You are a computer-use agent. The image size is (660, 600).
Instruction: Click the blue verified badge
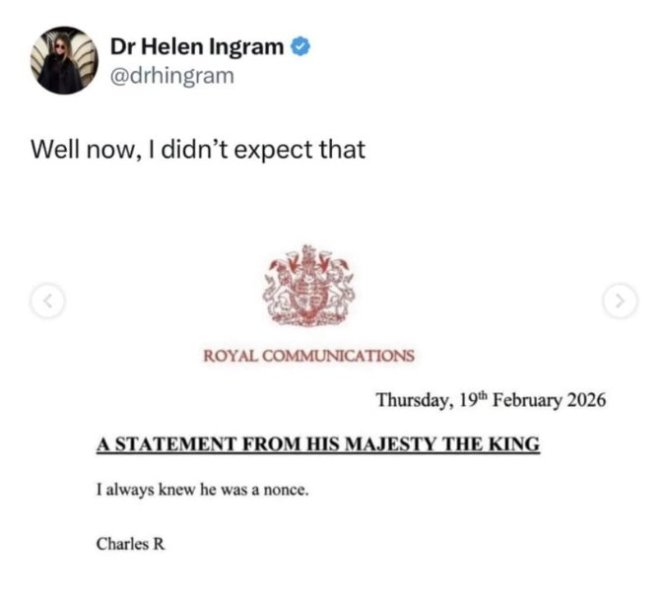tap(299, 46)
